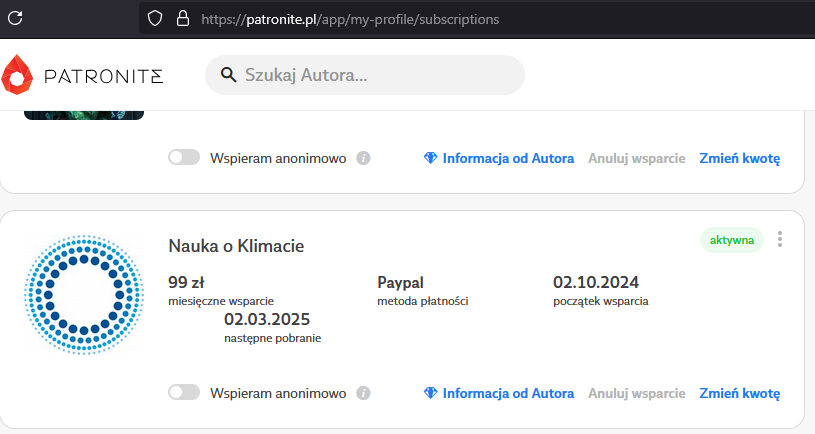Open Informacja od Autora for Nauka o Klimacie
This screenshot has height=434, width=815.
click(x=499, y=393)
